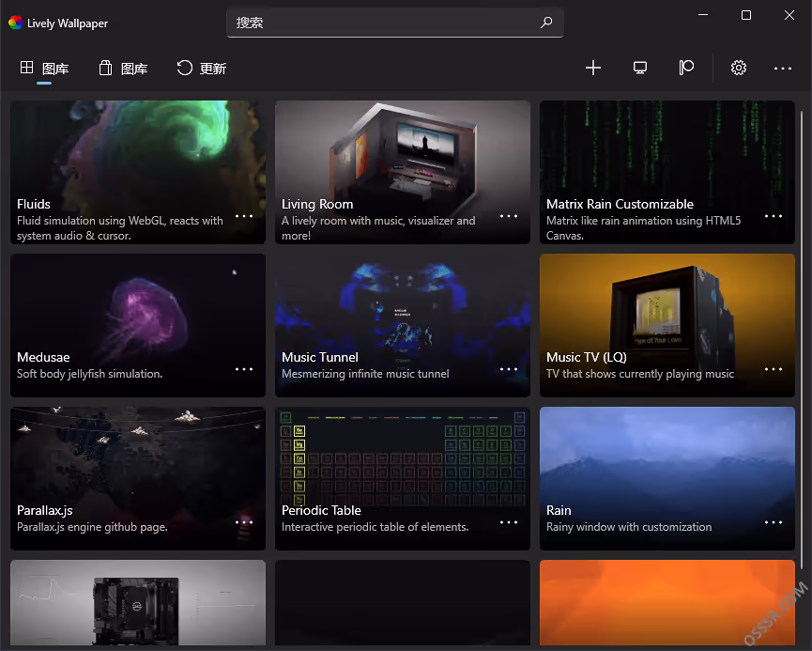Open more options for Parallax.js wallpaper

click(x=244, y=522)
